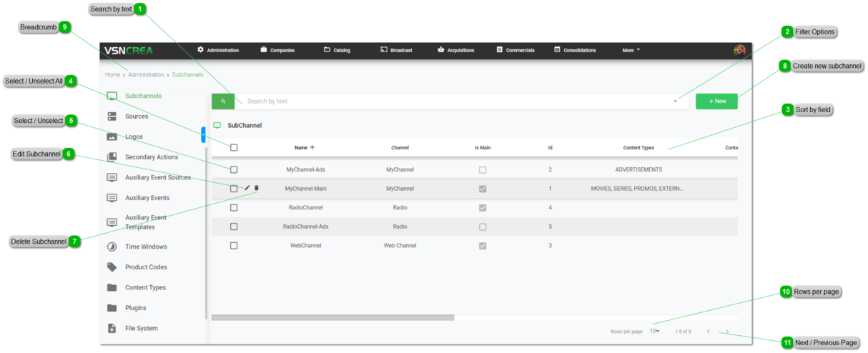Viewport: 868px width, 353px height.
Task: Click the Administration breadcrumb link
Action: 146,74
